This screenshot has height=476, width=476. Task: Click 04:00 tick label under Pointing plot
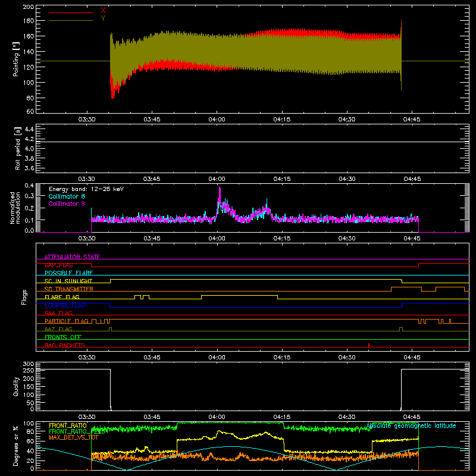(217, 120)
